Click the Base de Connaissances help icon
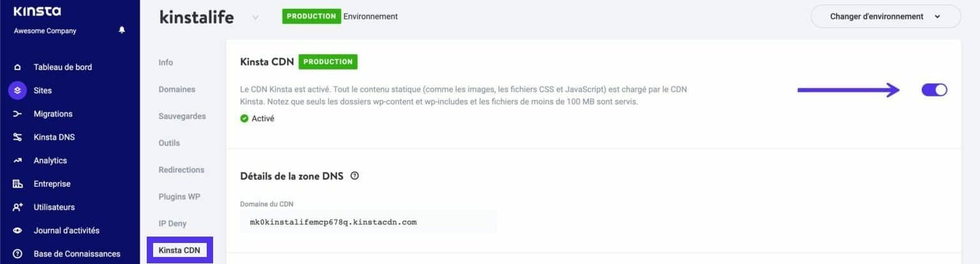 click(17, 254)
